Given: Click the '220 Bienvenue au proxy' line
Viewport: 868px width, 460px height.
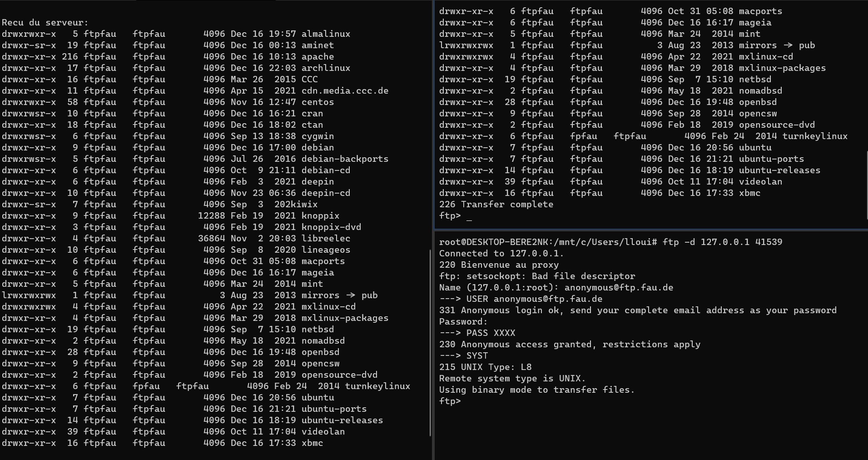Looking at the screenshot, I should pos(499,265).
